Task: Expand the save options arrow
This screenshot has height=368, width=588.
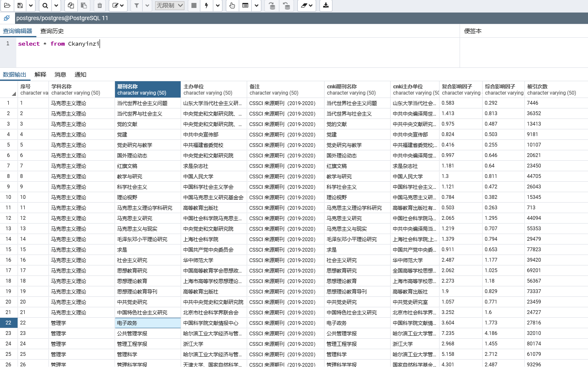Action: (31, 5)
